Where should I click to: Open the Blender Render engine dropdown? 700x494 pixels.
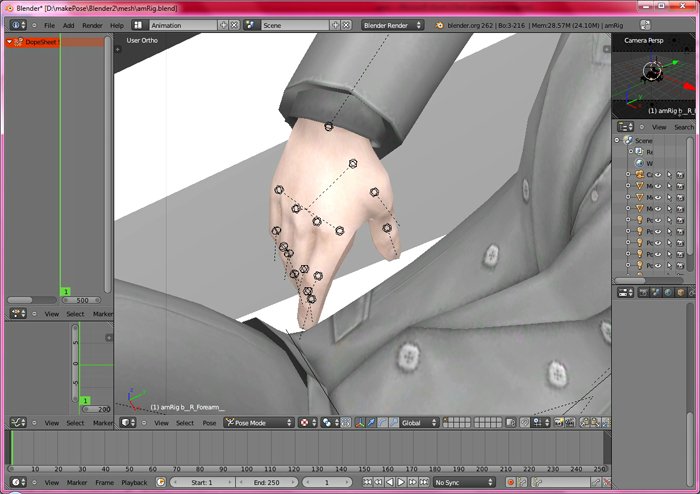pyautogui.click(x=392, y=25)
